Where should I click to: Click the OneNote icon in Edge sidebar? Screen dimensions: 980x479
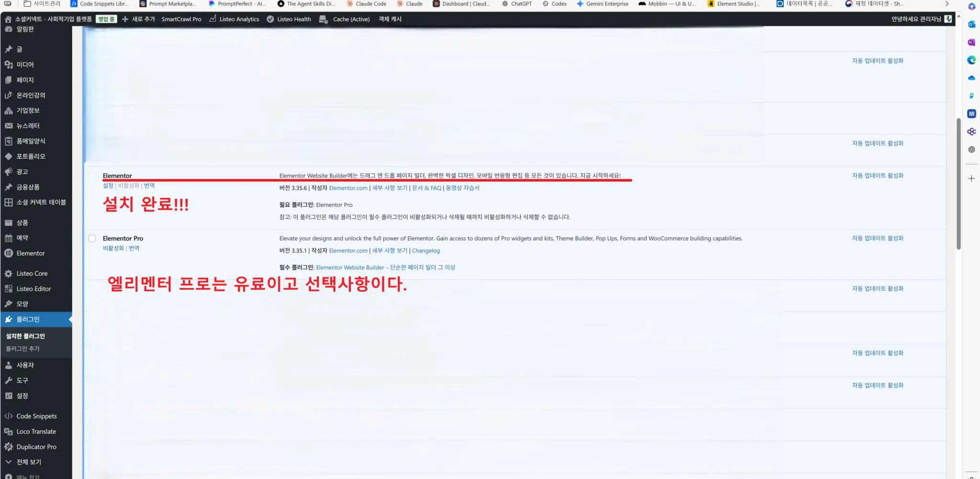point(971,42)
